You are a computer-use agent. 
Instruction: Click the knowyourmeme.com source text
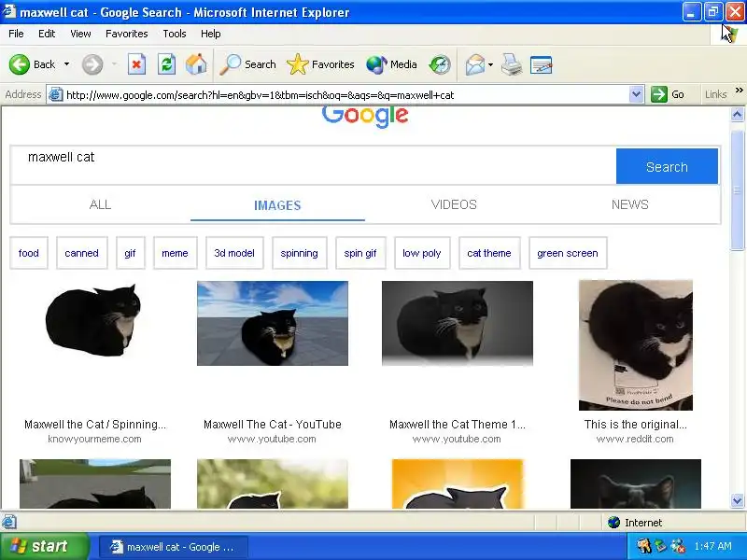(94, 439)
